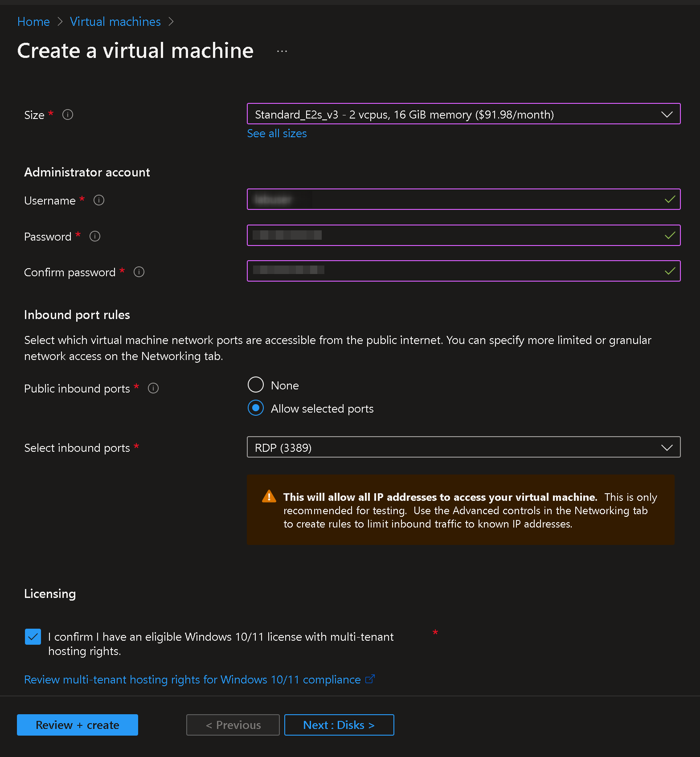Click the Confirm password green checkmark
Screen dimensions: 700x757
point(670,271)
